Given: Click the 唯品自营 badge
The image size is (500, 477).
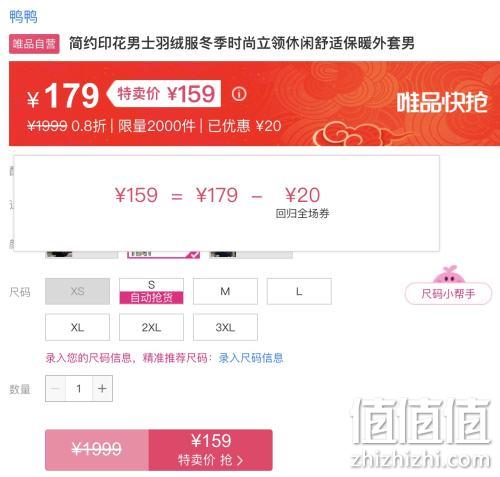Looking at the screenshot, I should pos(34,44).
